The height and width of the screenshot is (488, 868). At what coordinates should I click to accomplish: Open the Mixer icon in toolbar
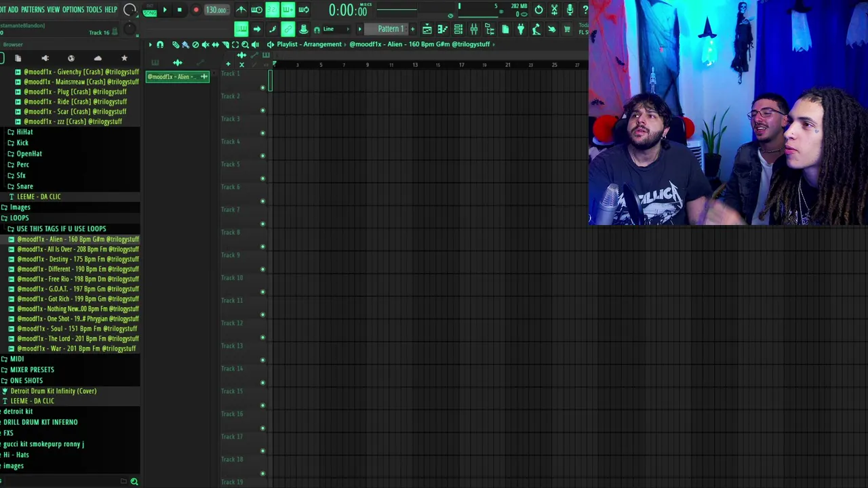click(474, 29)
